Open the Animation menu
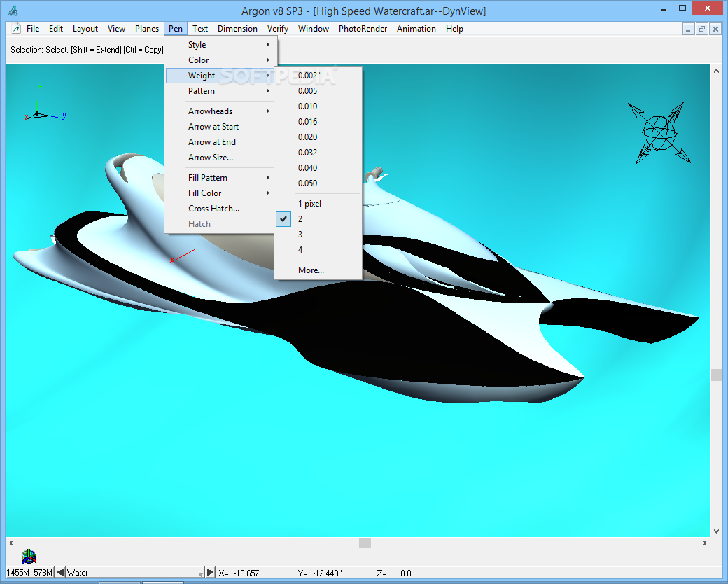 [416, 28]
